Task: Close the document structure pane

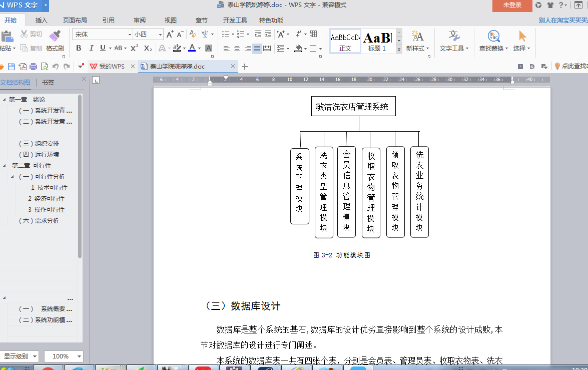Action: coord(84,79)
